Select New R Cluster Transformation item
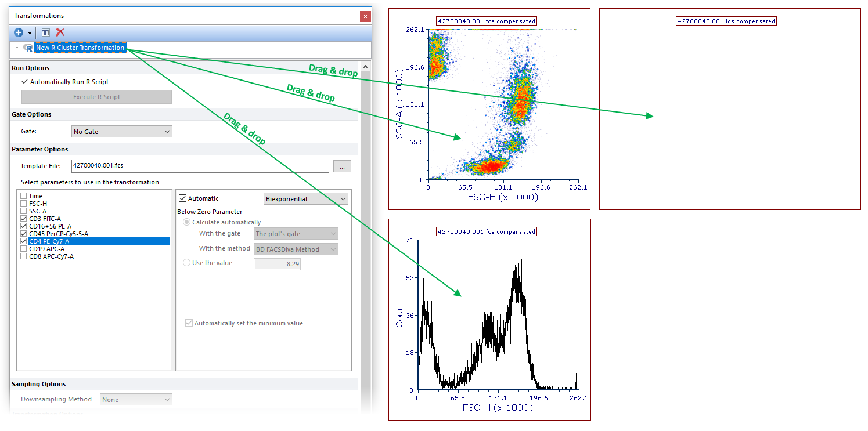This screenshot has width=868, height=431. click(80, 48)
